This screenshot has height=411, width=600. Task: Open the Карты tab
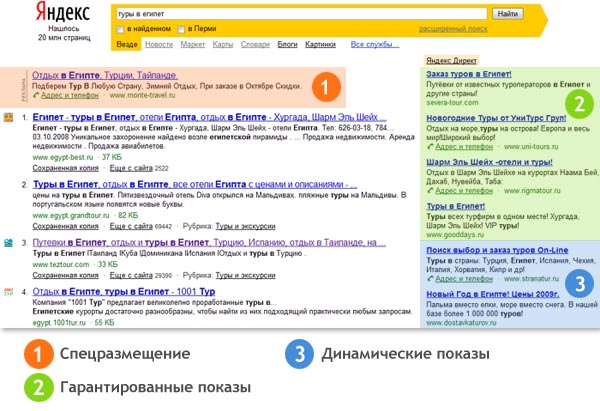coord(223,44)
